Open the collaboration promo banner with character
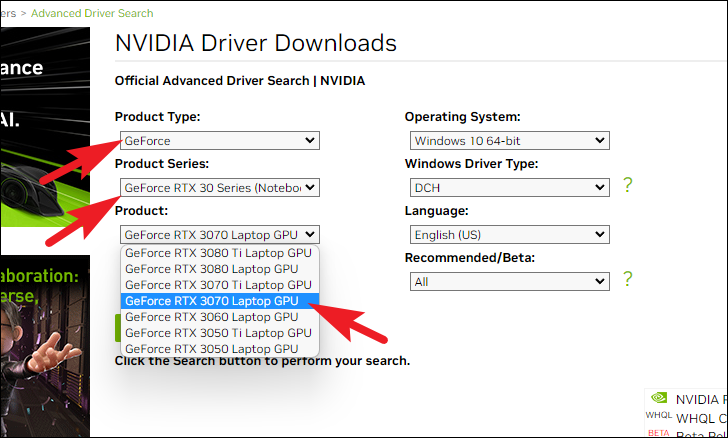This screenshot has width=728, height=438. [45, 346]
